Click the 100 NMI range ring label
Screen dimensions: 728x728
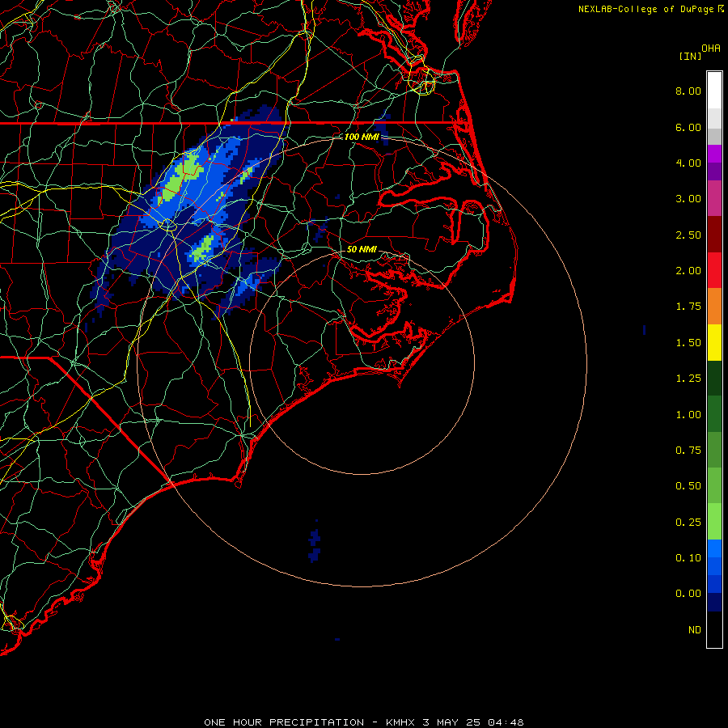tap(362, 137)
